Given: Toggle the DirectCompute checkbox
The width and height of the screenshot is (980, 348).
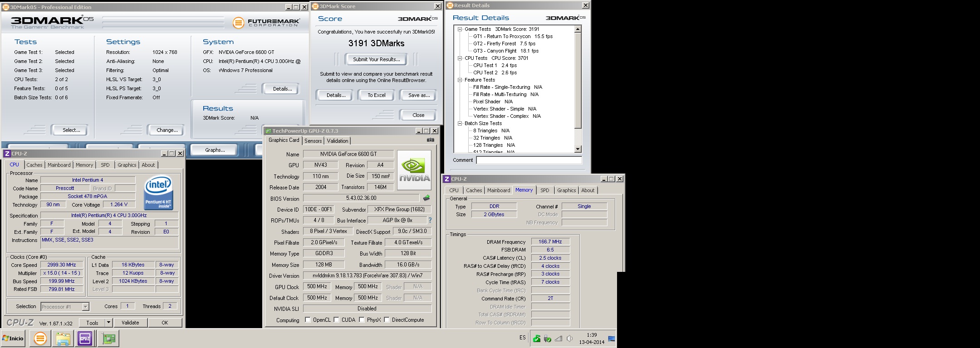Looking at the screenshot, I should (387, 319).
